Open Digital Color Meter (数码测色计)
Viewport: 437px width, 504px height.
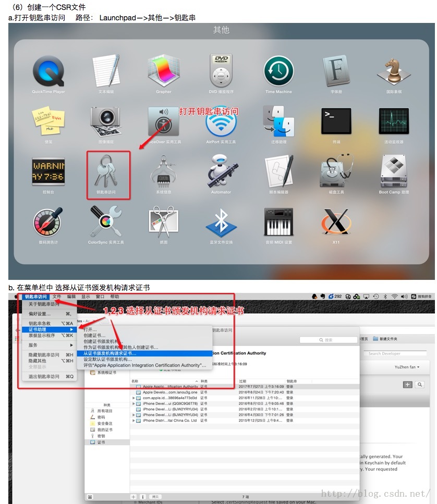[x=48, y=222]
